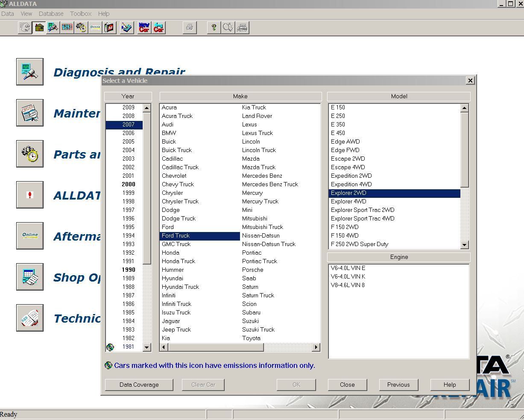Screen dimensions: 524x420
Task: Open the Technician's Reference book icon
Action: 30,318
